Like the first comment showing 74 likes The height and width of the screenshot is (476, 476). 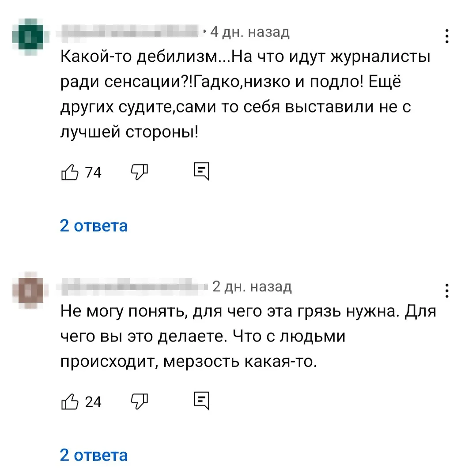pos(70,172)
